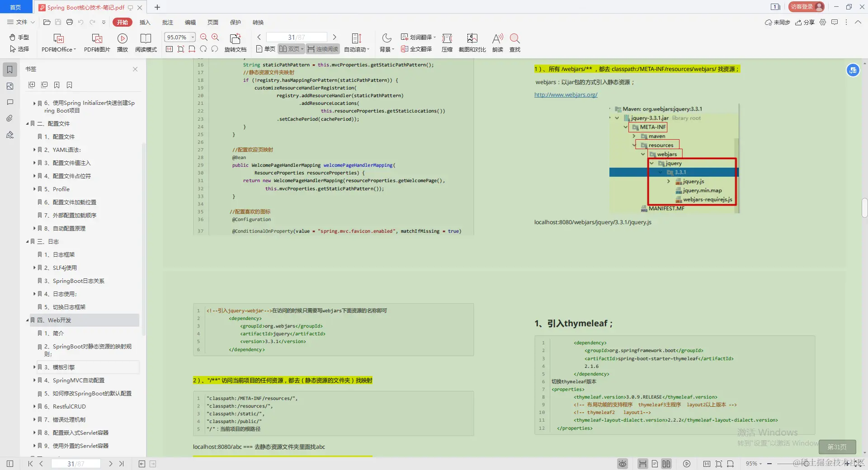Viewport: 868px width, 470px height.
Task: Fit page to window icon in toolbar
Action: pyautogui.click(x=181, y=49)
